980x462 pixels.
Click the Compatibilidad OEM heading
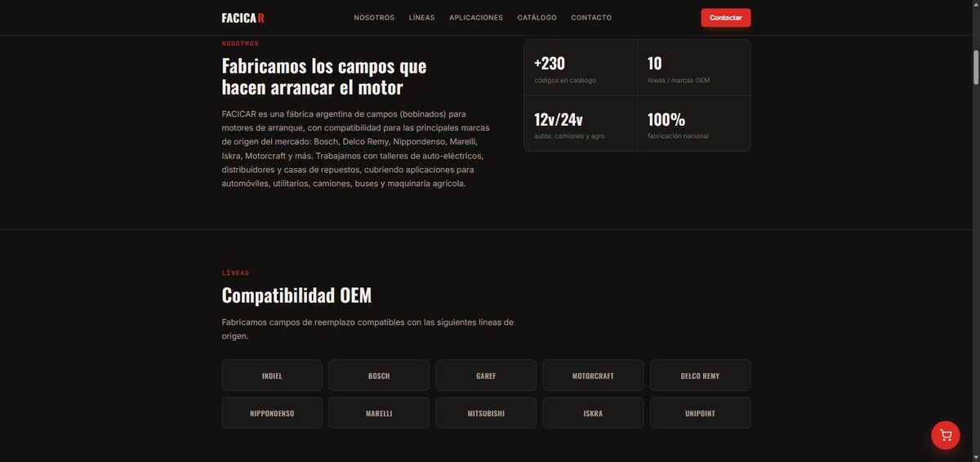click(296, 295)
